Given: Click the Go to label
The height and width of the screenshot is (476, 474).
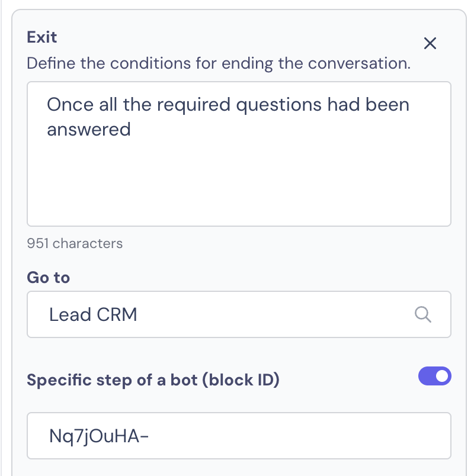Looking at the screenshot, I should 49,277.
